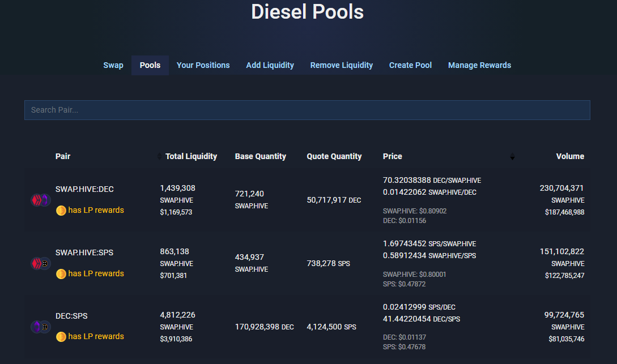This screenshot has height=364, width=617.
Task: Click volume value 99,724,765
Action: (564, 315)
